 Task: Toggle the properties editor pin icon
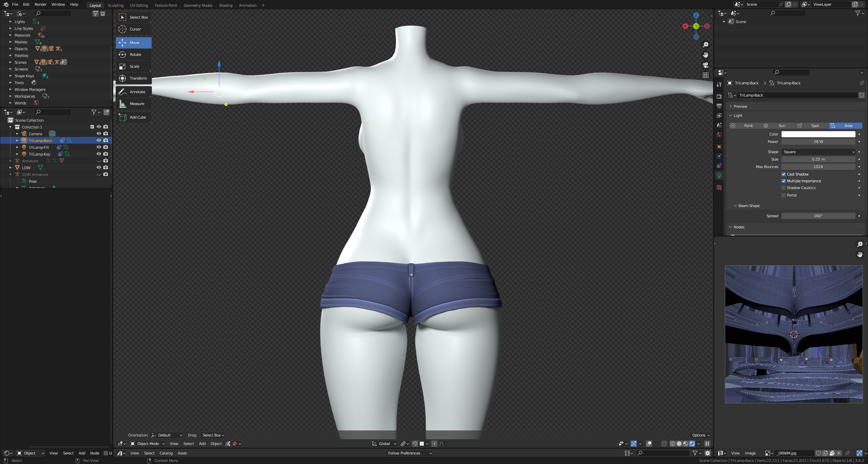click(x=862, y=83)
